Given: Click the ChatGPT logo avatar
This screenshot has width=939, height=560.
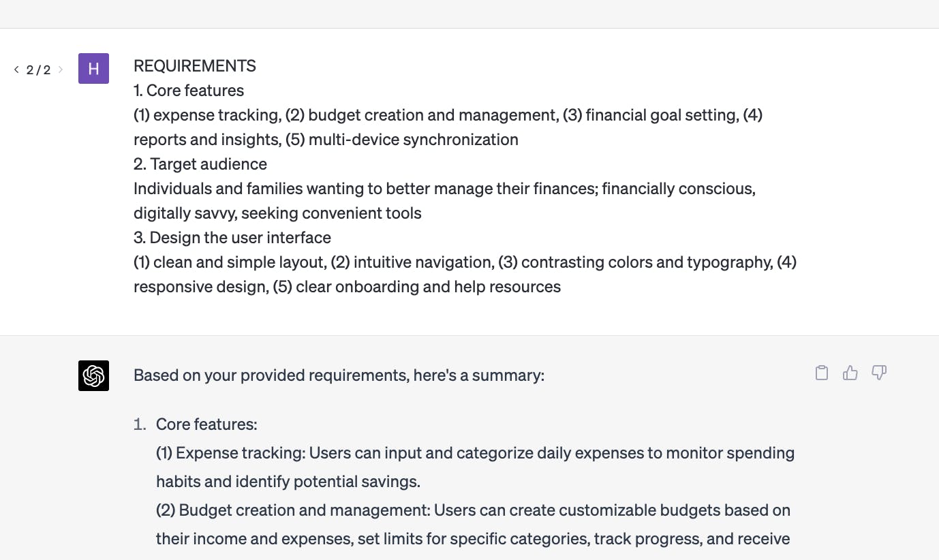Looking at the screenshot, I should (x=93, y=375).
